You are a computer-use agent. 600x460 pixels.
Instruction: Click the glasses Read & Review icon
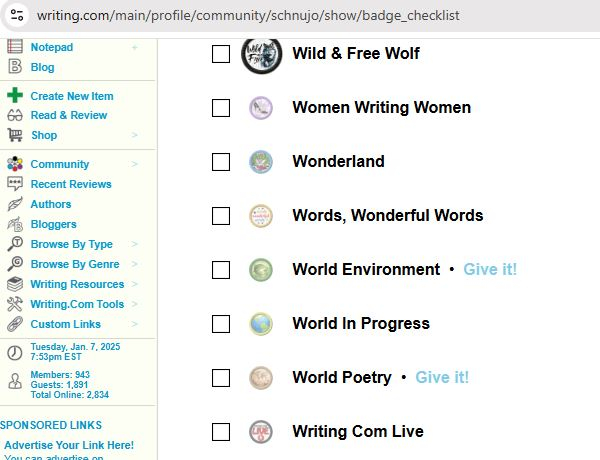pos(15,115)
